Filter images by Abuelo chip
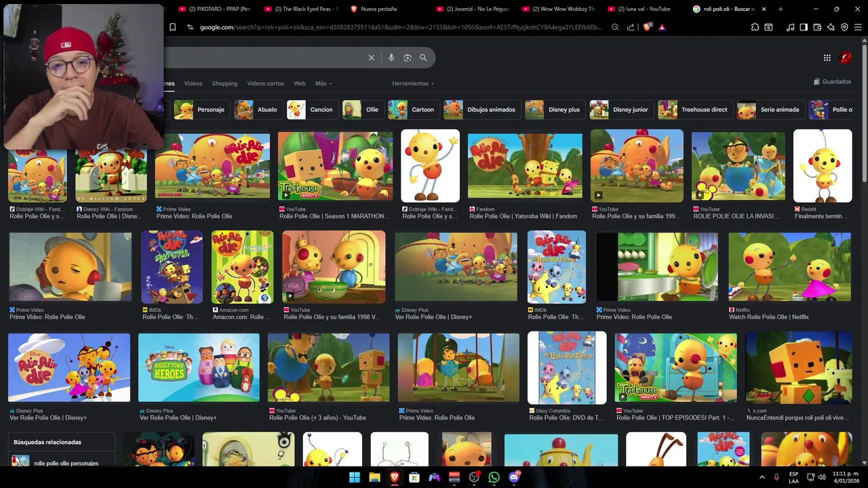Image resolution: width=868 pixels, height=488 pixels. coord(258,110)
